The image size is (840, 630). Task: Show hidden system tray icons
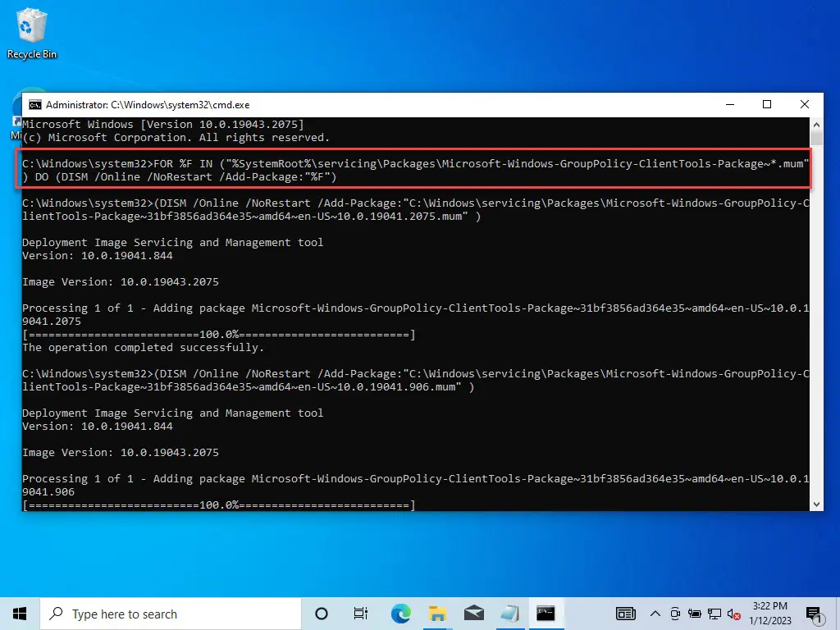[x=655, y=614]
